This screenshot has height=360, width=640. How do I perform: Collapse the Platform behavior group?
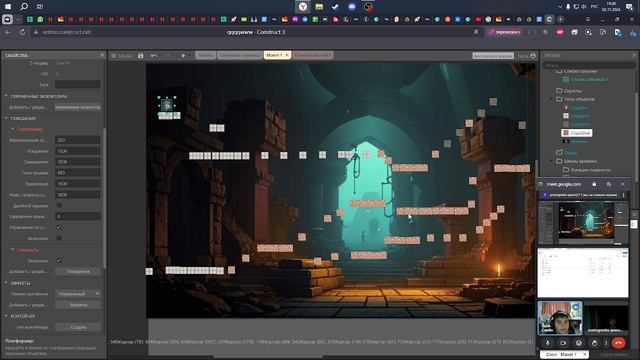(12, 129)
